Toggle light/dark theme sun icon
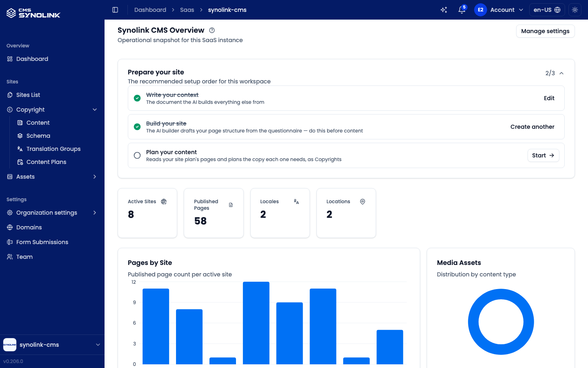Viewport: 588px width, 368px height. (x=575, y=10)
